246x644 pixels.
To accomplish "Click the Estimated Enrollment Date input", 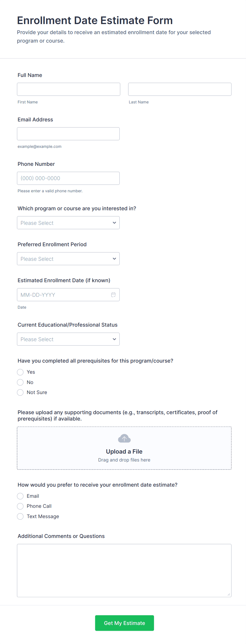I will [63, 295].
